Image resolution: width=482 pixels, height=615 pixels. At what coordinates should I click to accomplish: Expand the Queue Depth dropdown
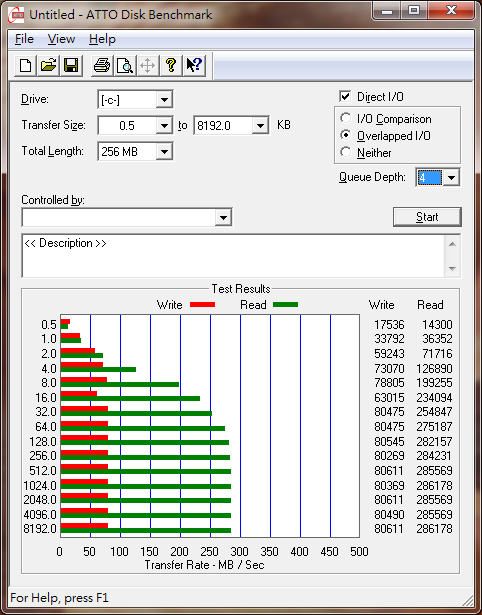(451, 178)
